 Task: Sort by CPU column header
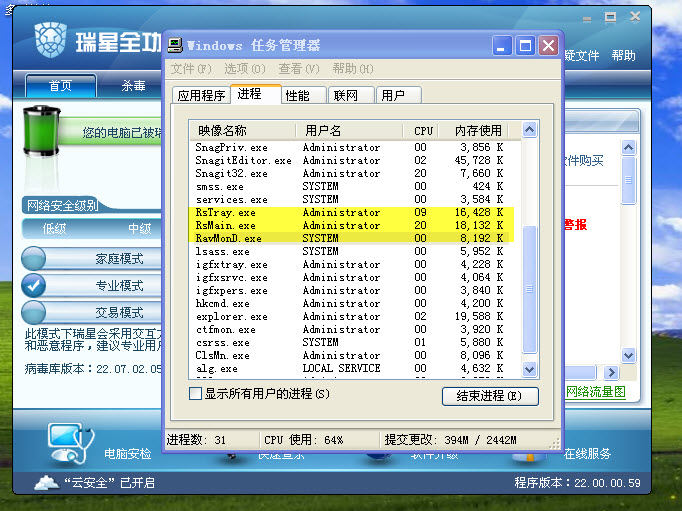(x=421, y=130)
